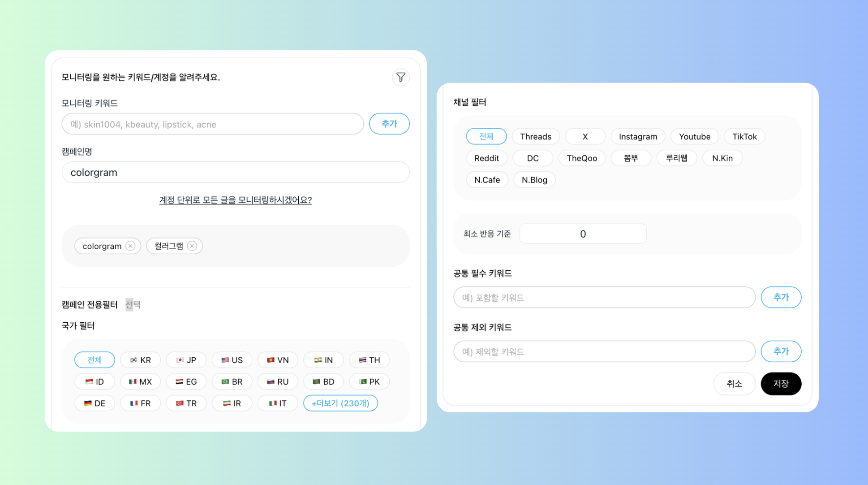Viewport: 868px width, 485px height.
Task: Remove the 컬러그램 keyword tag
Action: pyautogui.click(x=192, y=246)
